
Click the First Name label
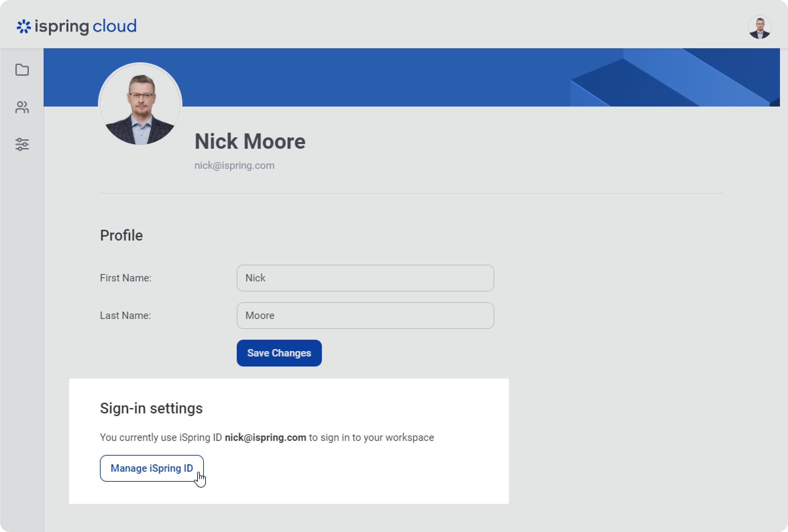(125, 278)
